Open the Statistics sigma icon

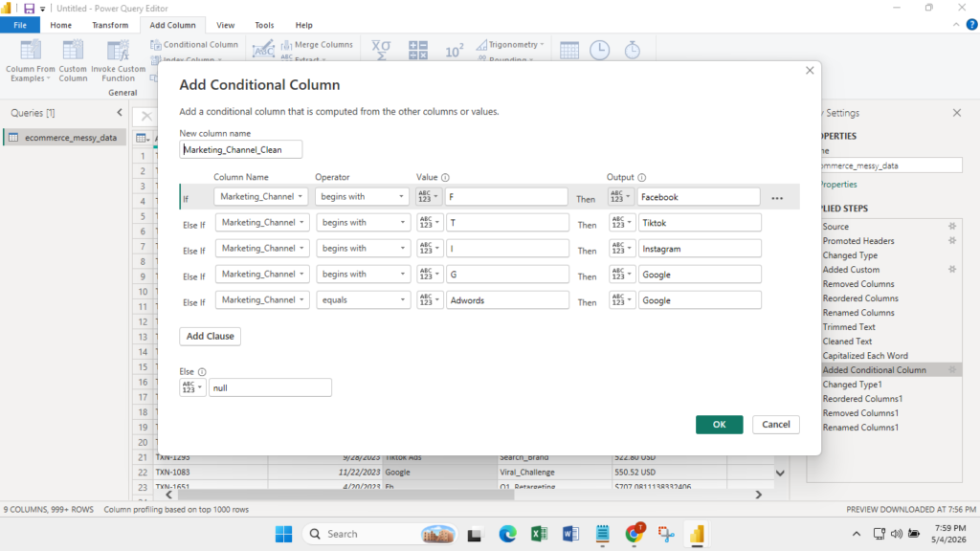pyautogui.click(x=381, y=50)
